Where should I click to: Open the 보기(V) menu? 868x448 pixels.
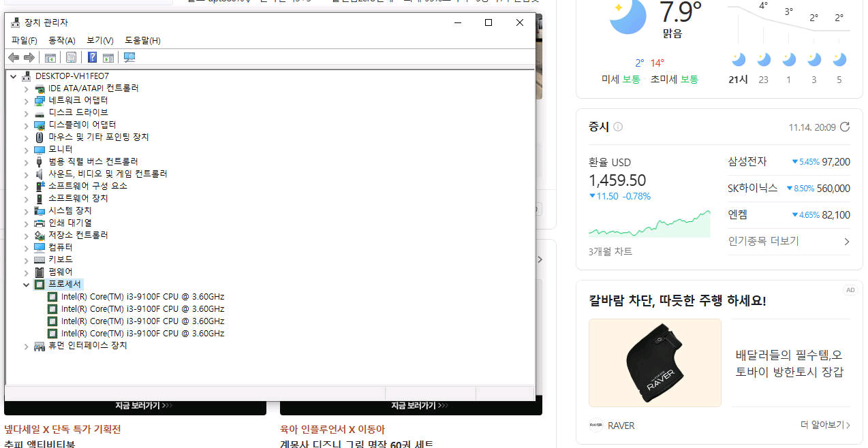tap(99, 40)
